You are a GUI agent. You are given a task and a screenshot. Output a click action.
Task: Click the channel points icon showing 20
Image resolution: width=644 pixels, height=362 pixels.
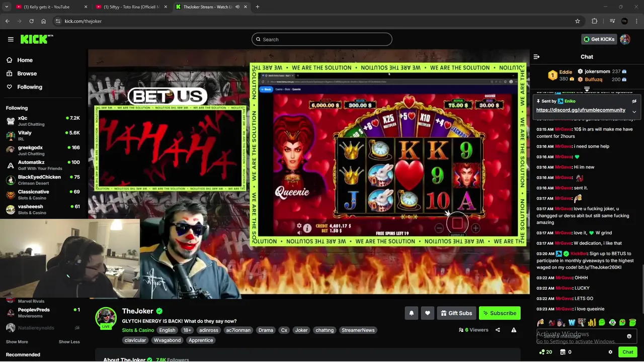545,352
